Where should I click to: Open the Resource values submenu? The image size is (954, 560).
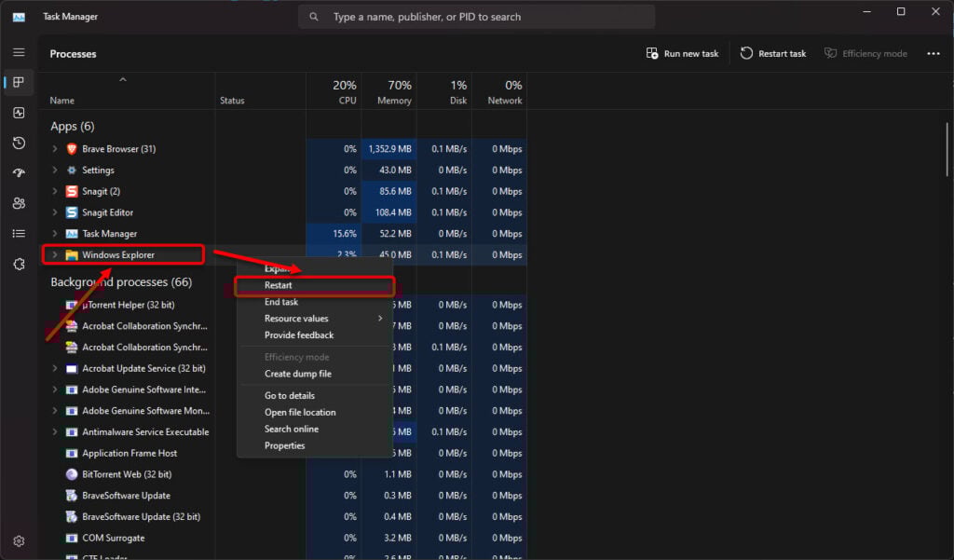tap(315, 319)
